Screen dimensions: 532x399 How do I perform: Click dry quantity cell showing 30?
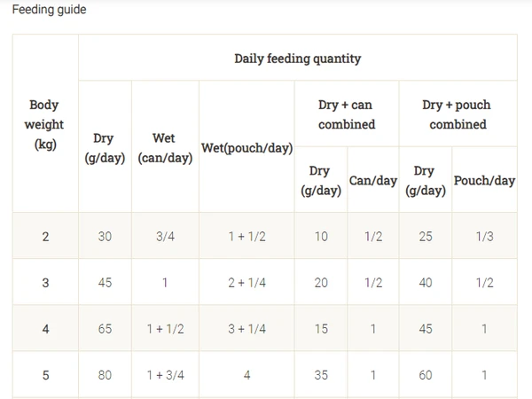(105, 236)
